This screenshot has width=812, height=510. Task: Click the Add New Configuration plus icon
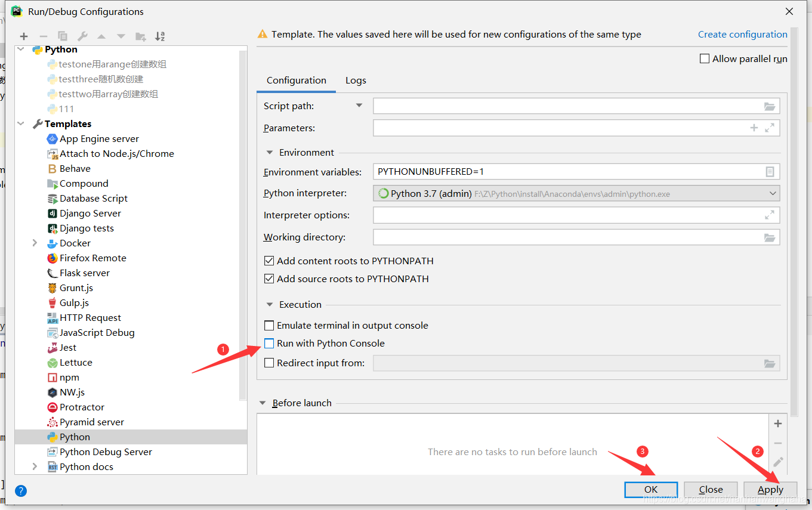click(x=24, y=36)
